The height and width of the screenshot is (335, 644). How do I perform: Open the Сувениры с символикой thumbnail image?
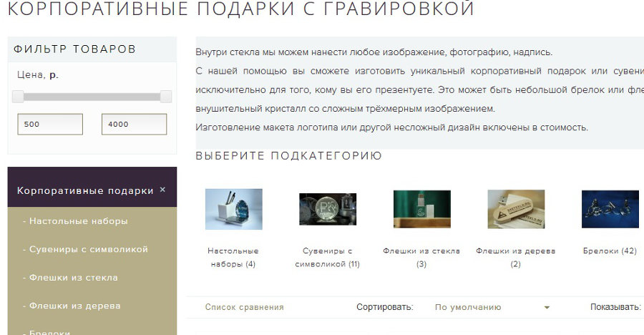click(328, 209)
